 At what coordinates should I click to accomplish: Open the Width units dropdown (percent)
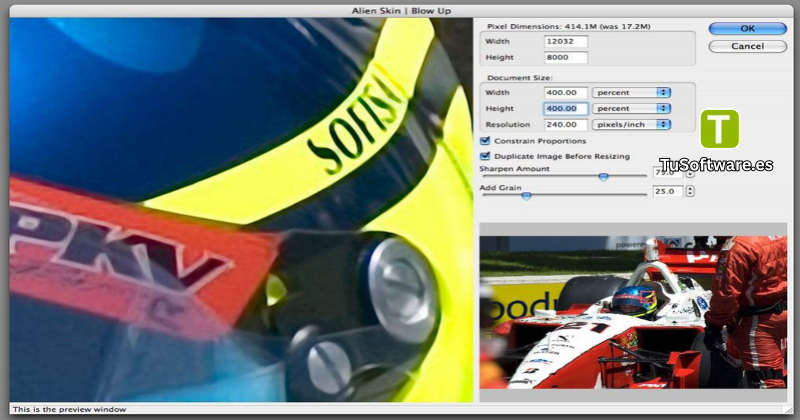coord(631,92)
